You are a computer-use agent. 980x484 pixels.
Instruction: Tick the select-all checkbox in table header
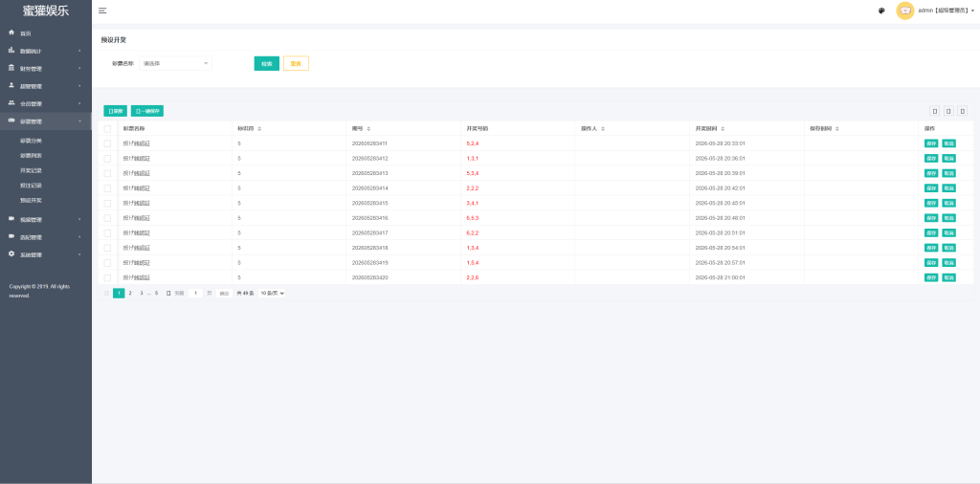(x=107, y=128)
